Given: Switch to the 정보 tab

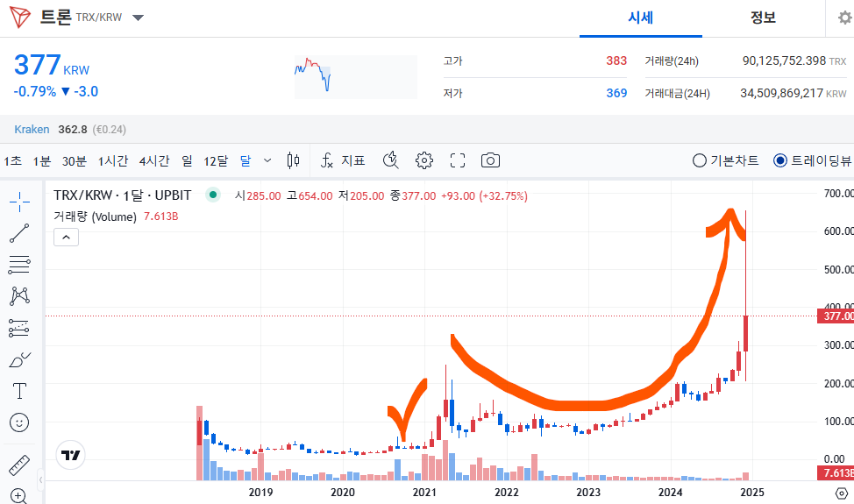Looking at the screenshot, I should tap(763, 18).
